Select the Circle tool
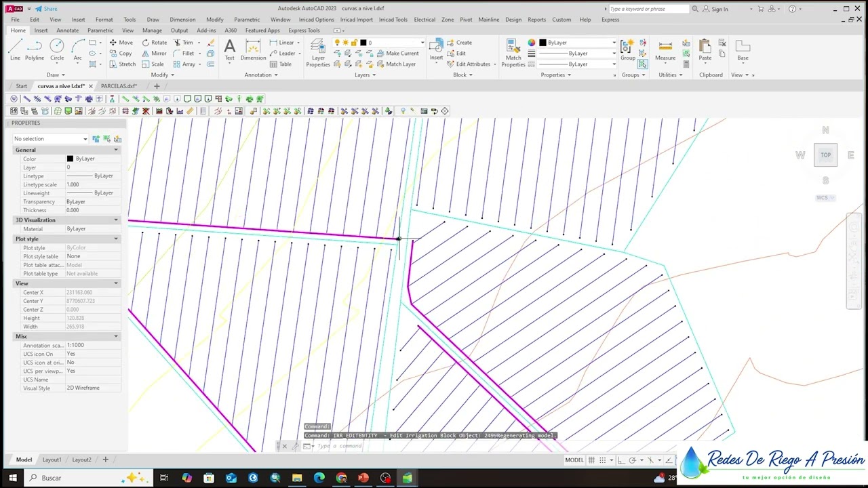Image resolution: width=868 pixels, height=488 pixels. point(57,49)
